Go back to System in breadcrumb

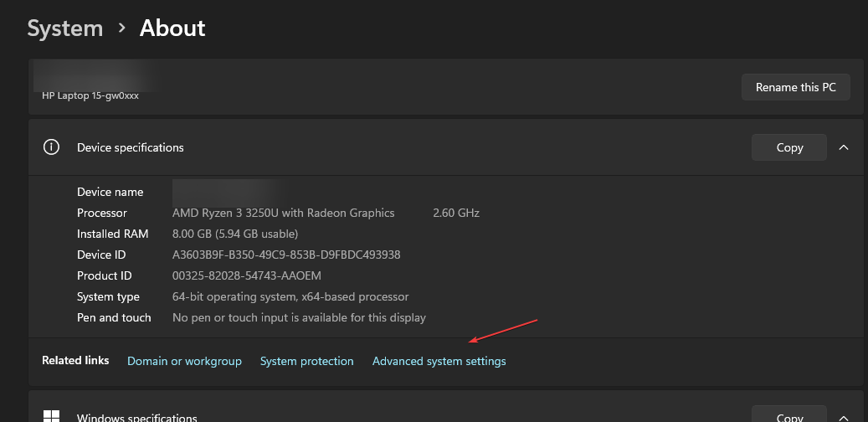coord(64,28)
